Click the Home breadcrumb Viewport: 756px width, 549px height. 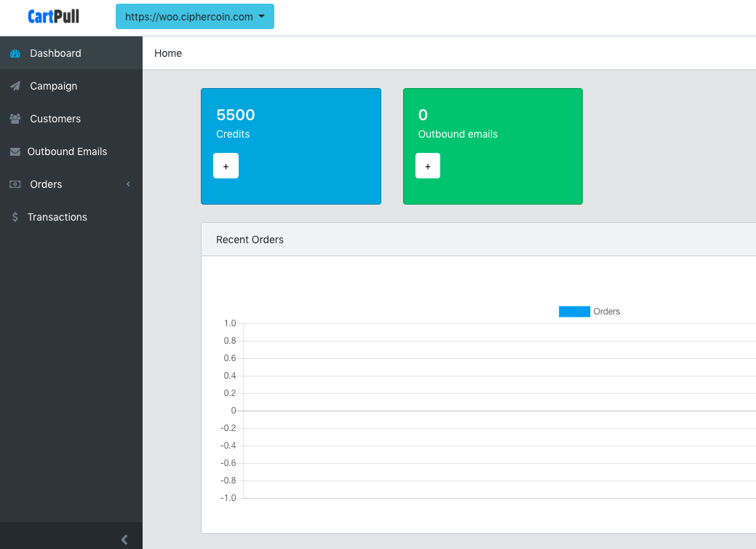168,53
